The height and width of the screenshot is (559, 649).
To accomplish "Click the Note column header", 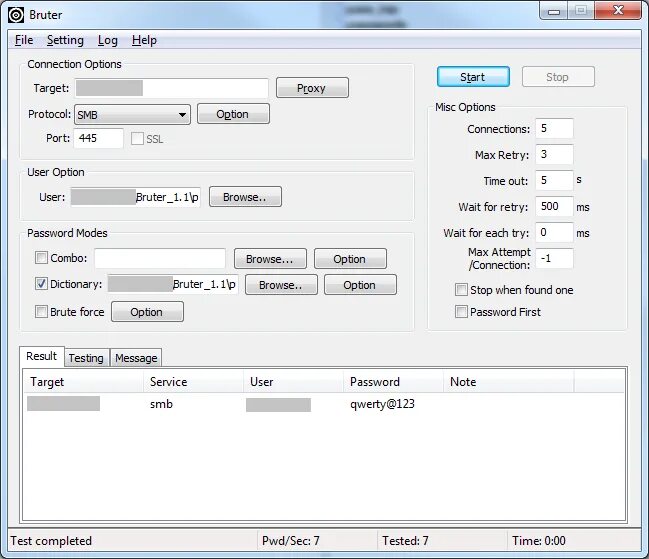I will click(x=509, y=381).
